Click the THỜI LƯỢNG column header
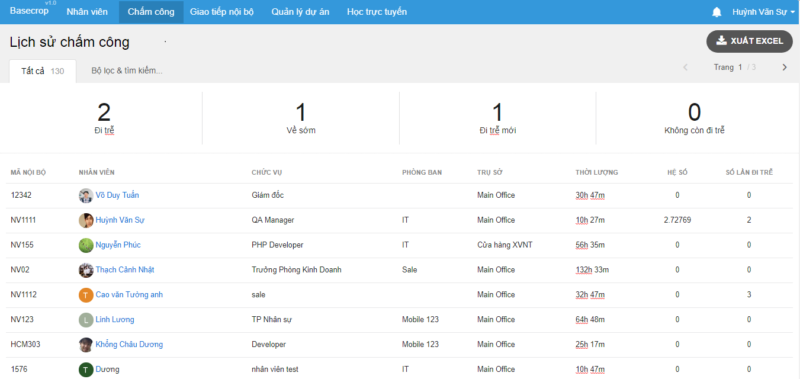800x379 pixels. [596, 172]
